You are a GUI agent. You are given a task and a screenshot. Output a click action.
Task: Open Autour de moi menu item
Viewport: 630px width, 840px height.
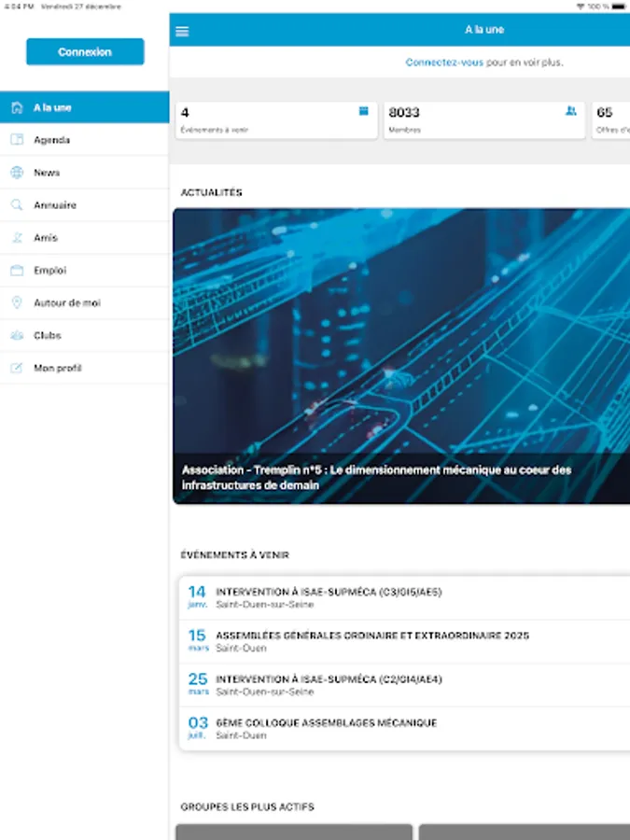click(85, 302)
